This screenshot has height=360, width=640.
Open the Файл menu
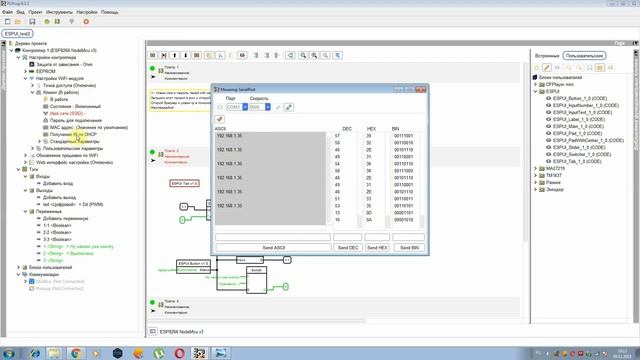tap(7, 12)
